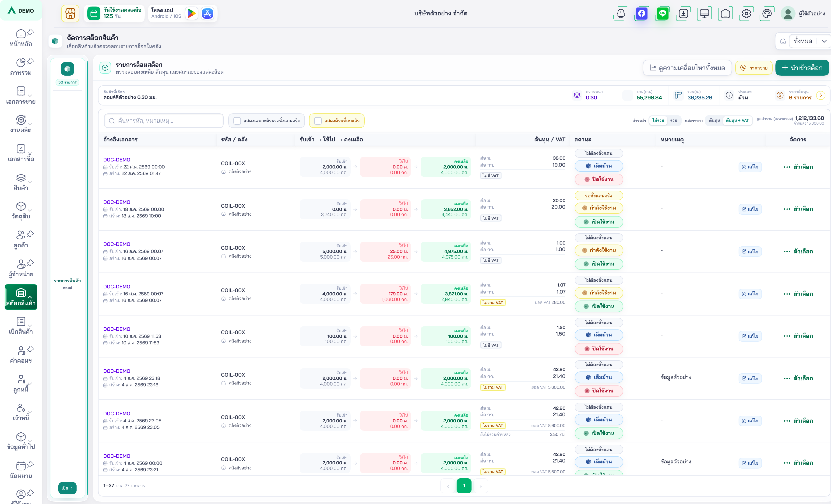Screen dimensions: 831x504
Task: Open ลูกค้า in sidebar
Action: pyautogui.click(x=21, y=239)
